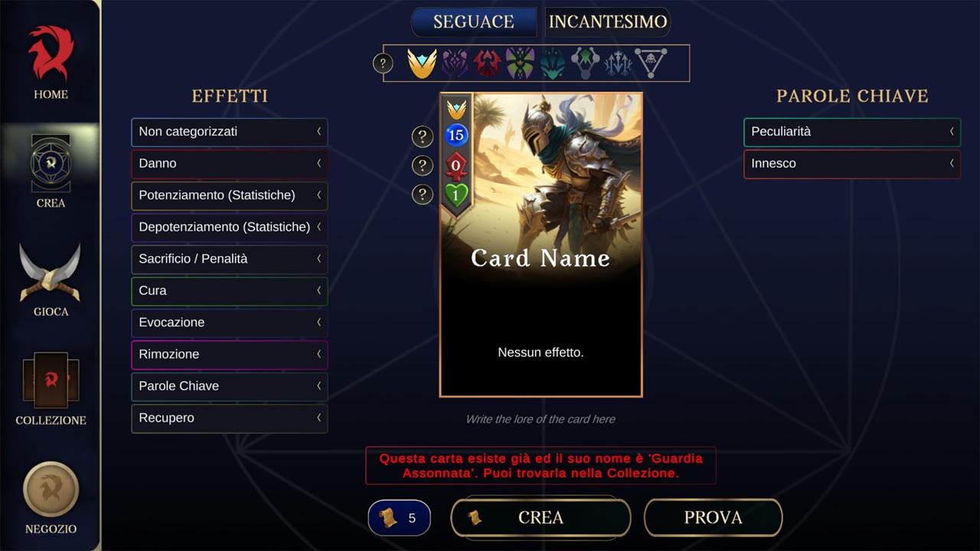The image size is (980, 551).
Task: Click the card lore text field
Action: click(x=541, y=419)
